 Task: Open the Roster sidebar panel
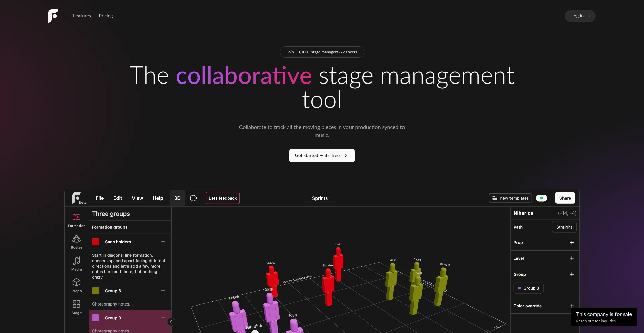[x=76, y=242]
